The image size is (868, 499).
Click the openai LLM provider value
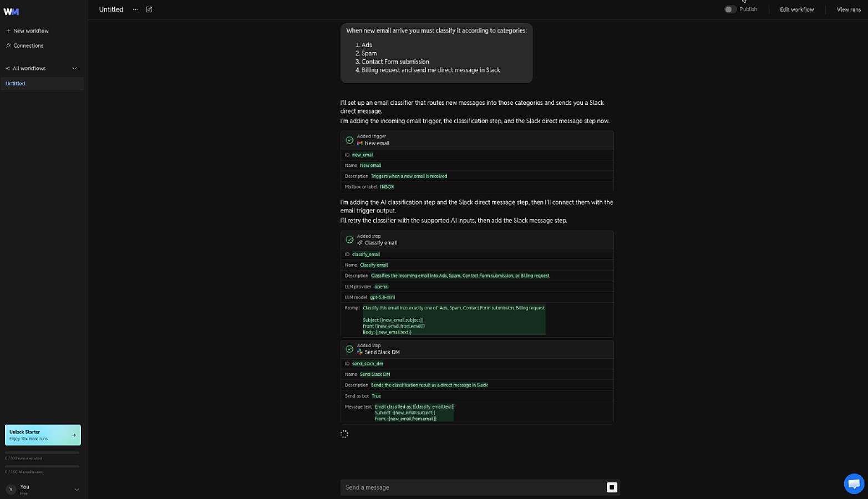[382, 287]
